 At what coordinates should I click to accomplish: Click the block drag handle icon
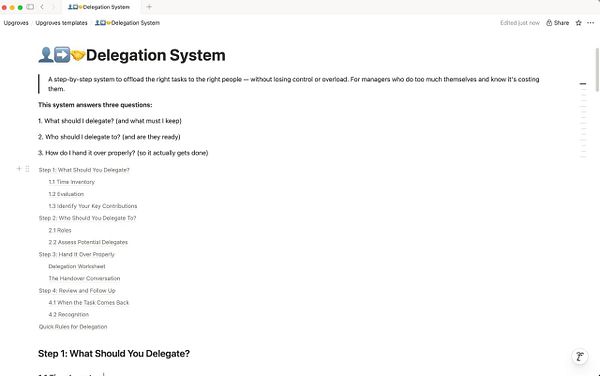(27, 169)
